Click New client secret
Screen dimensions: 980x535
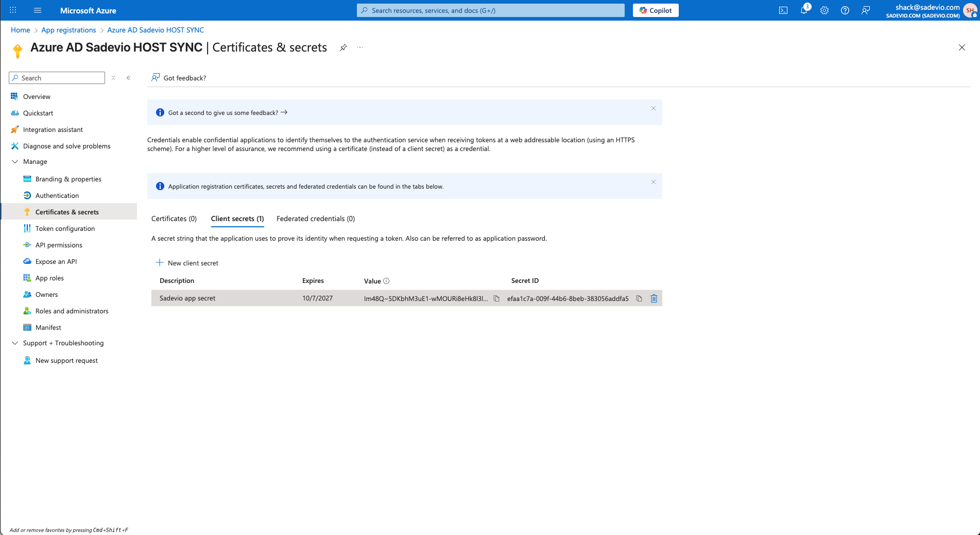click(187, 263)
